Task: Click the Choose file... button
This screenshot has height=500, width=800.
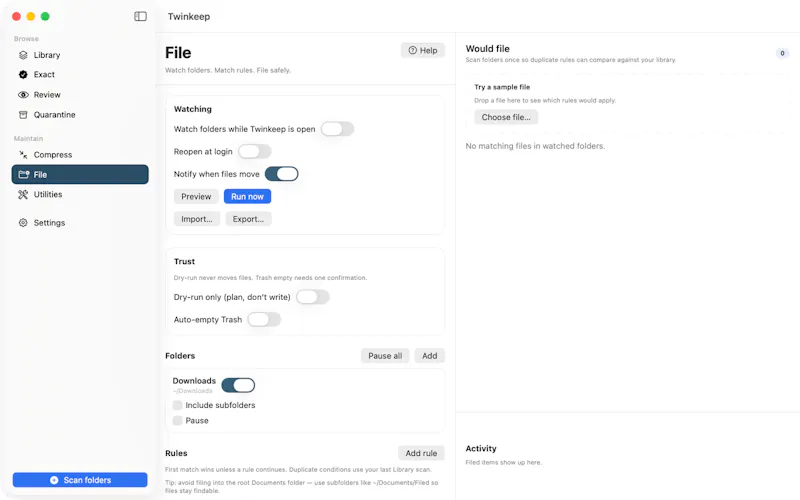Action: click(506, 117)
